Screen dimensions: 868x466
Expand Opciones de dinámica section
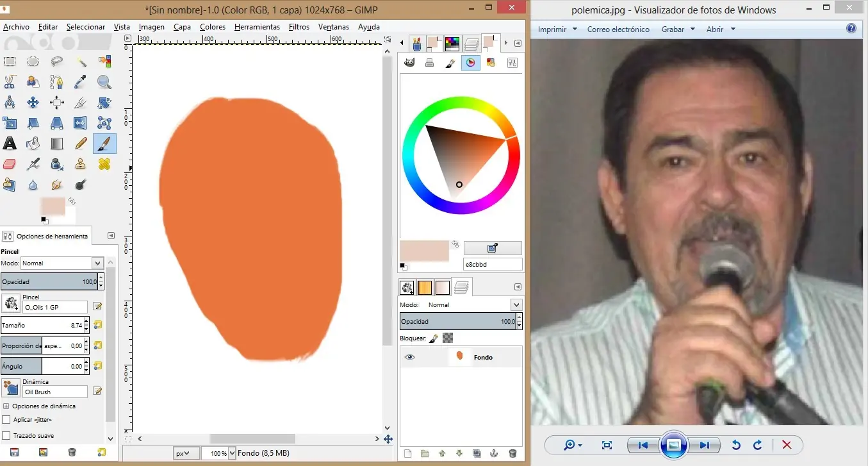click(6, 406)
